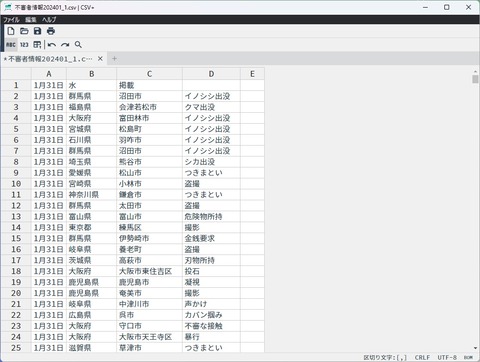Select column A header

pos(49,74)
